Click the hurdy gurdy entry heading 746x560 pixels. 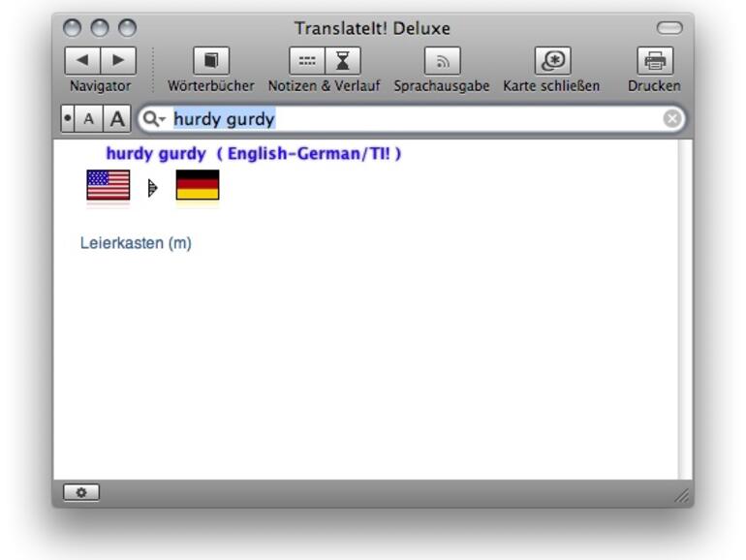click(253, 154)
